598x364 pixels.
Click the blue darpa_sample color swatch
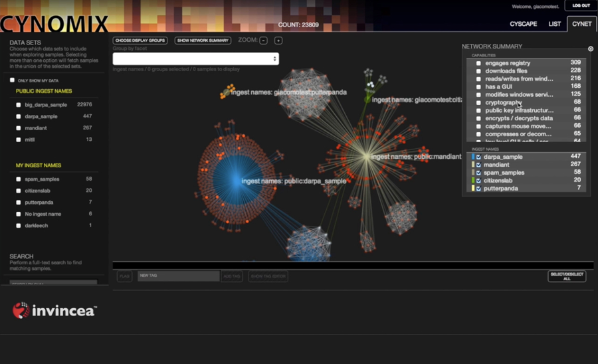(x=473, y=157)
